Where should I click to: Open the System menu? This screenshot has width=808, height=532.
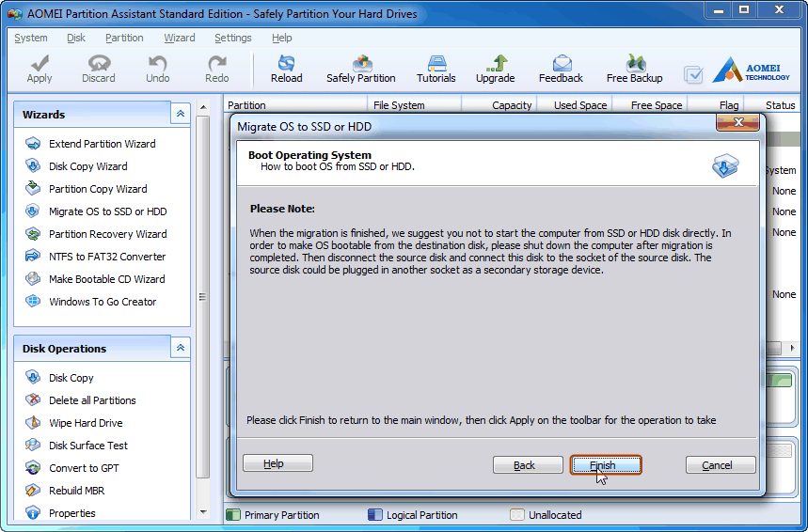click(31, 38)
